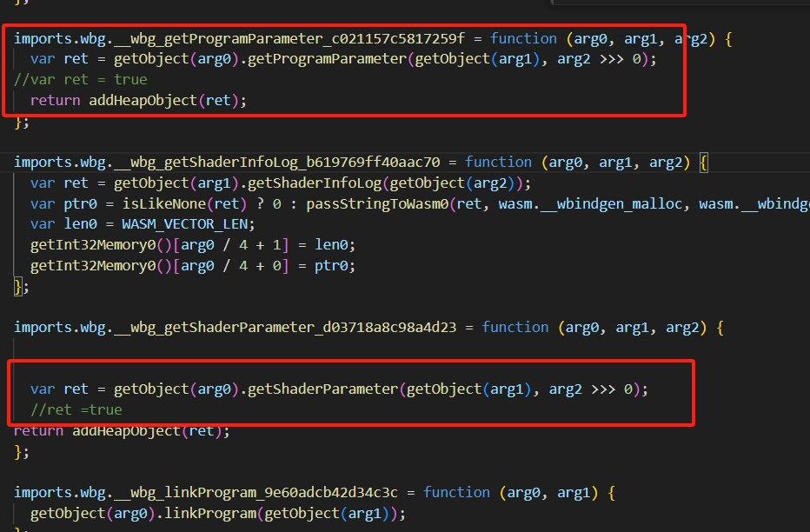Click the var len0 declaration

(63, 224)
